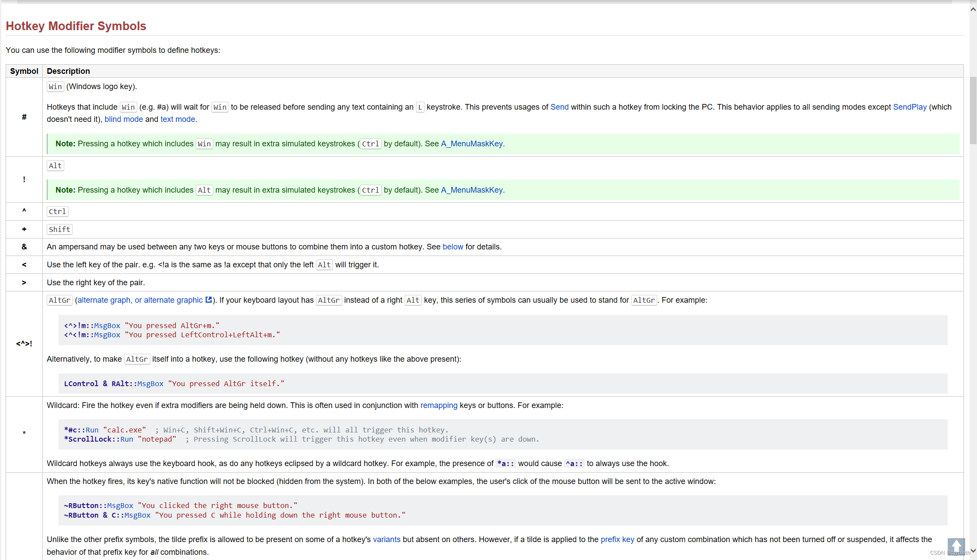
Task: Click the *a:: inline code
Action: click(x=506, y=463)
